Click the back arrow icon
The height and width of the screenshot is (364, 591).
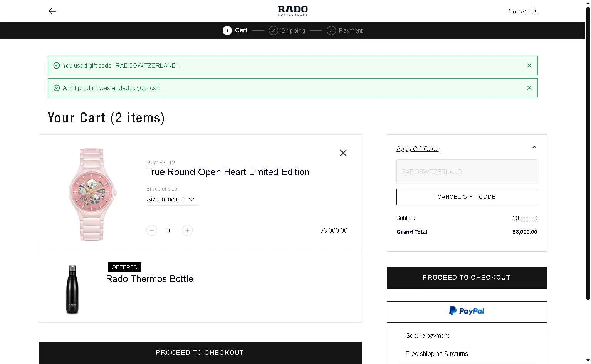click(52, 11)
